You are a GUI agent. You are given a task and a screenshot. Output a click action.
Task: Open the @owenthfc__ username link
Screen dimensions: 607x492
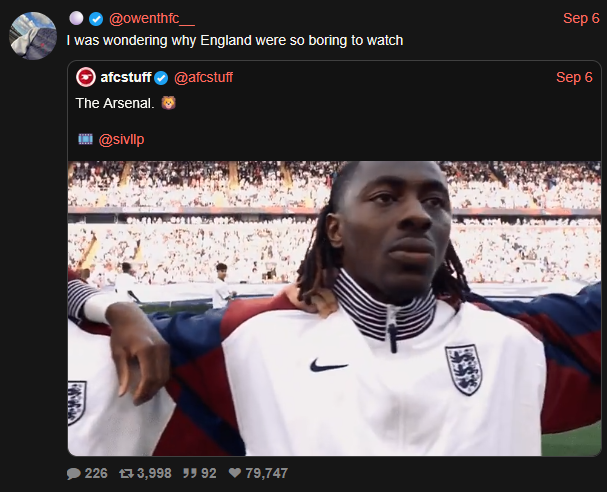tap(152, 19)
